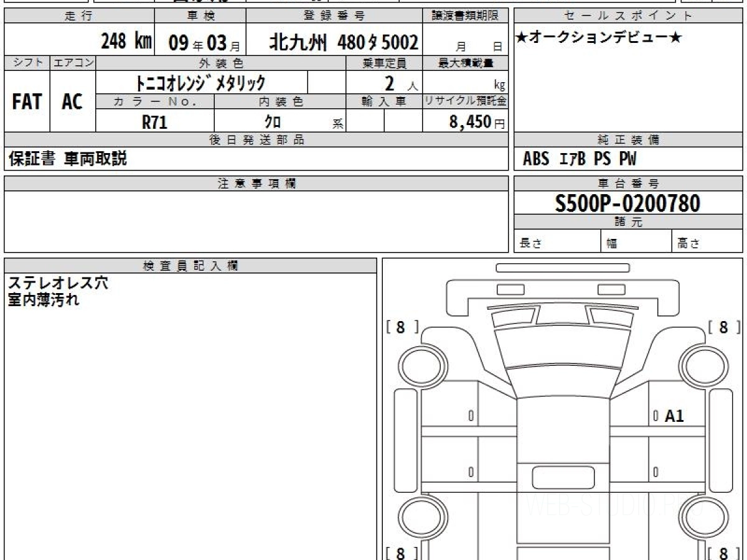747x560 pixels.
Task: Click the ステレオレス穴 inspector note
Action: (x=58, y=283)
